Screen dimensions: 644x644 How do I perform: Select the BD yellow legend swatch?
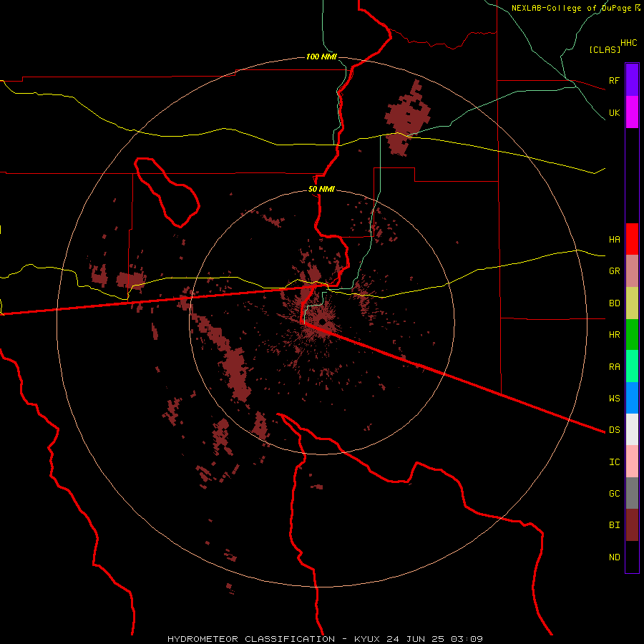(x=632, y=303)
